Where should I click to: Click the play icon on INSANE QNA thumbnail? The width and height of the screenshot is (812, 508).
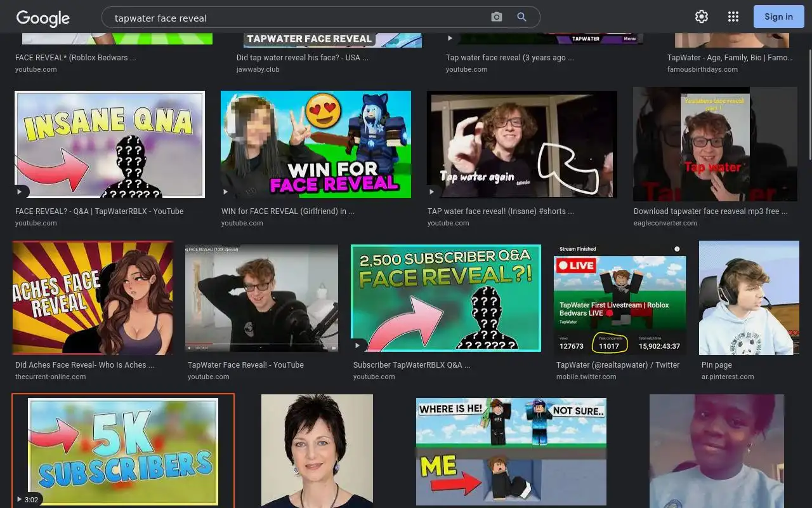click(20, 192)
